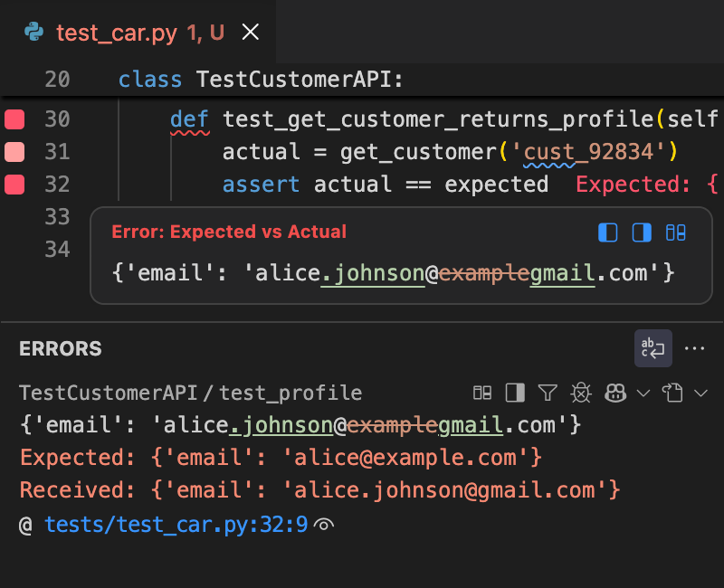Show expected-only view in error popup

coord(607,232)
